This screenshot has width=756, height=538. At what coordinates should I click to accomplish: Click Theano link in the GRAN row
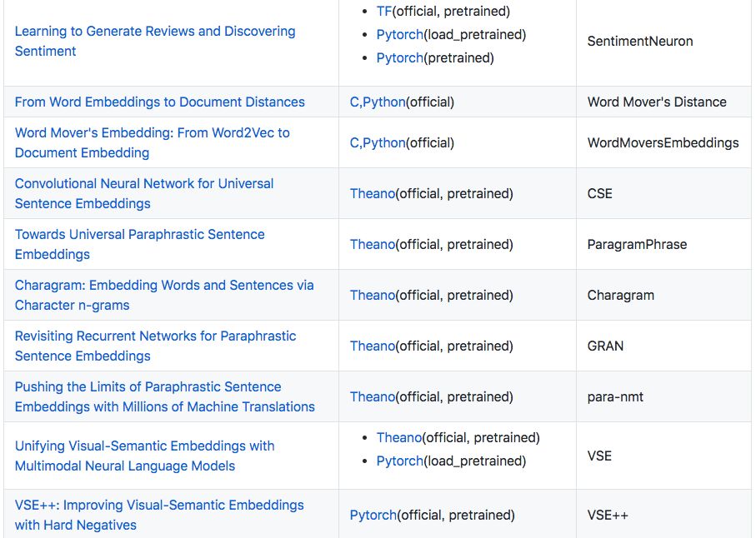(x=373, y=346)
